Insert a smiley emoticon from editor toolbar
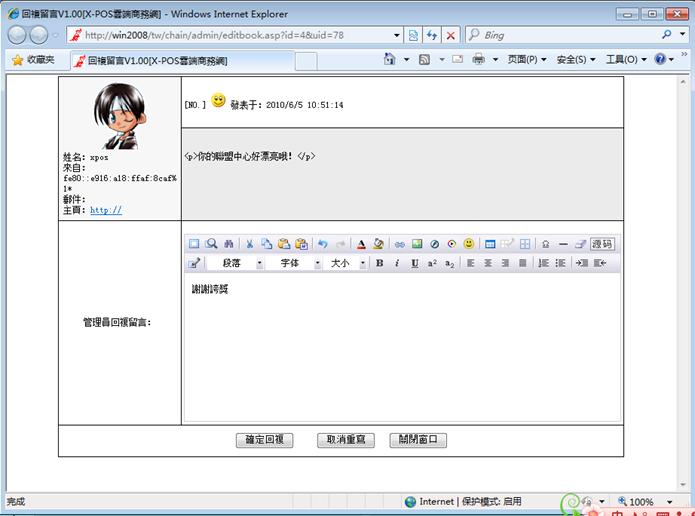This screenshot has height=516, width=695. click(x=468, y=244)
